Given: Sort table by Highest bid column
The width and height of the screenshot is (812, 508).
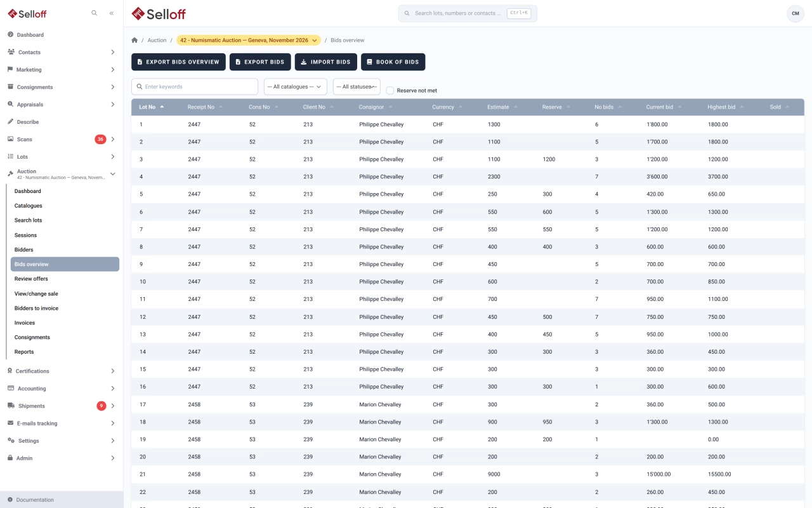Looking at the screenshot, I should point(726,107).
